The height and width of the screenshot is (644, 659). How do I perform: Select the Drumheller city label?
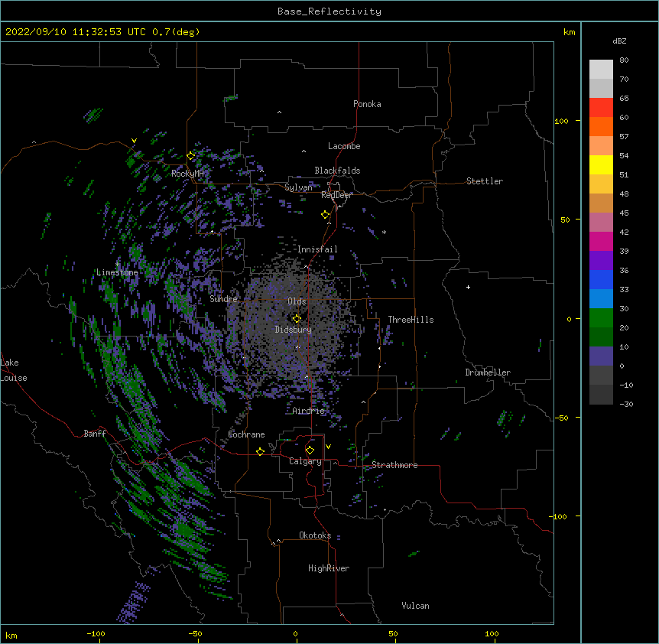coord(488,372)
